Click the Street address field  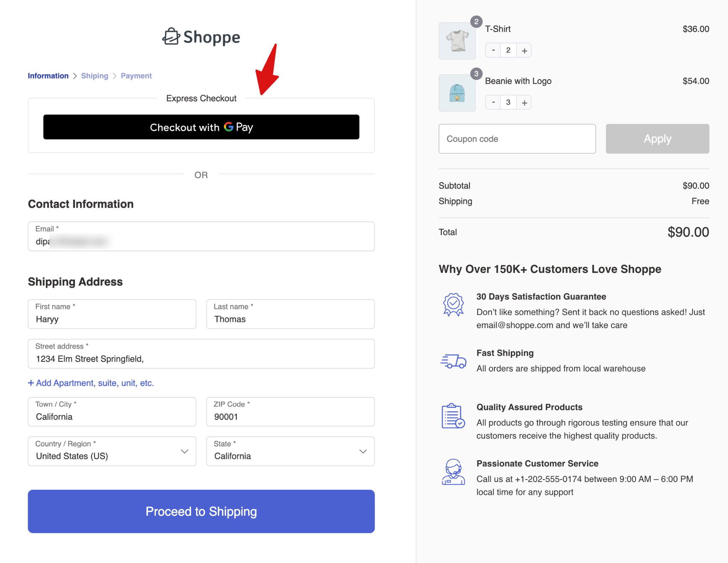coord(201,354)
